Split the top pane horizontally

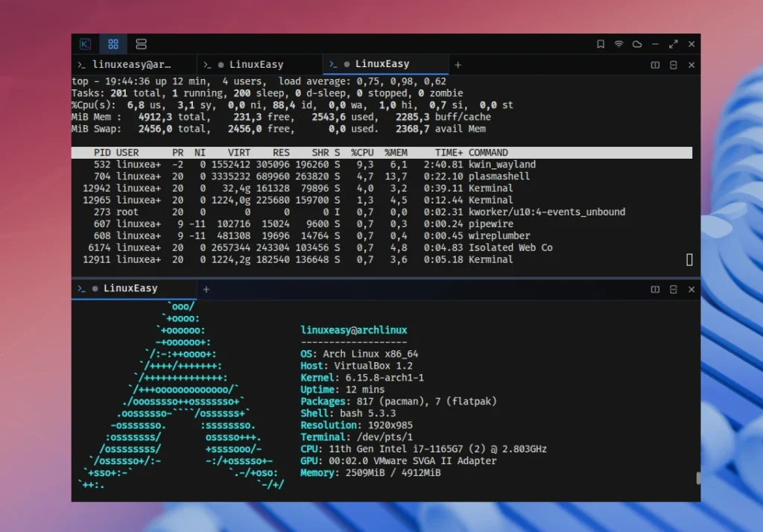(x=673, y=65)
